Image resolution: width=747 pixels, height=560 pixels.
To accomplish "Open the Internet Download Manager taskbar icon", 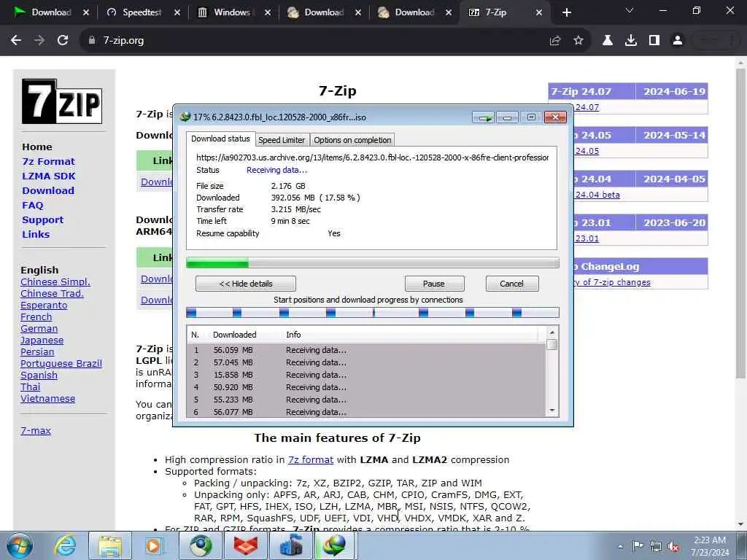I will (x=335, y=545).
